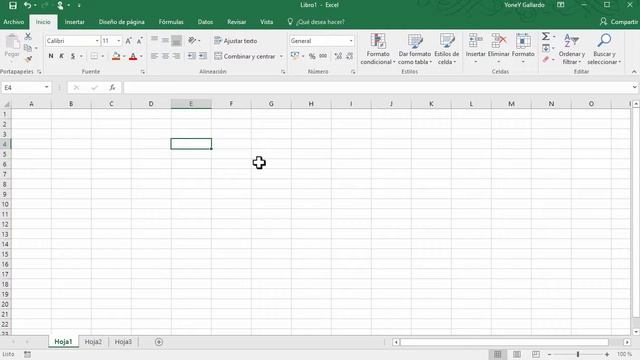Open Dar formato como tabla
The height and width of the screenshot is (360, 640).
point(415,49)
